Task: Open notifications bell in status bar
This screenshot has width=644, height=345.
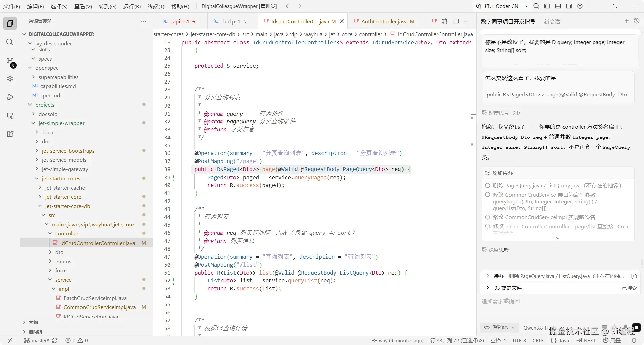Action: click(x=634, y=340)
